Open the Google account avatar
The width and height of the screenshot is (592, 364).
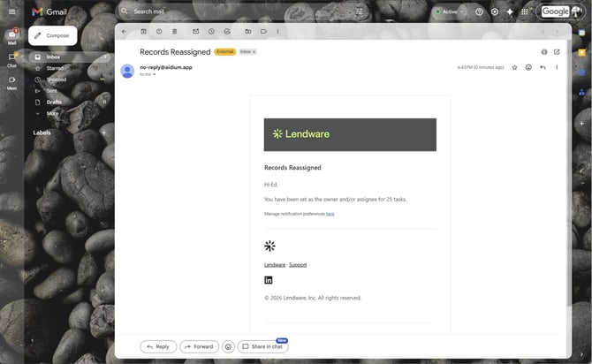click(x=576, y=11)
